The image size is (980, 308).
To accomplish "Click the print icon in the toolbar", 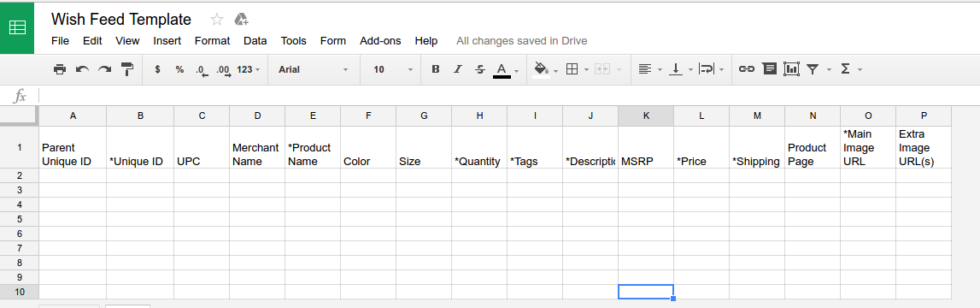I will [x=60, y=69].
